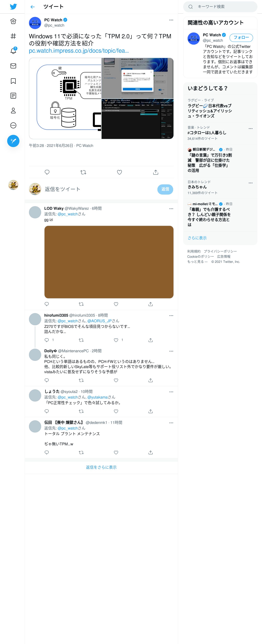Image resolution: width=262 pixels, height=644 pixels.
Task: Open the Explore hashtag icon
Action: [x=13, y=36]
